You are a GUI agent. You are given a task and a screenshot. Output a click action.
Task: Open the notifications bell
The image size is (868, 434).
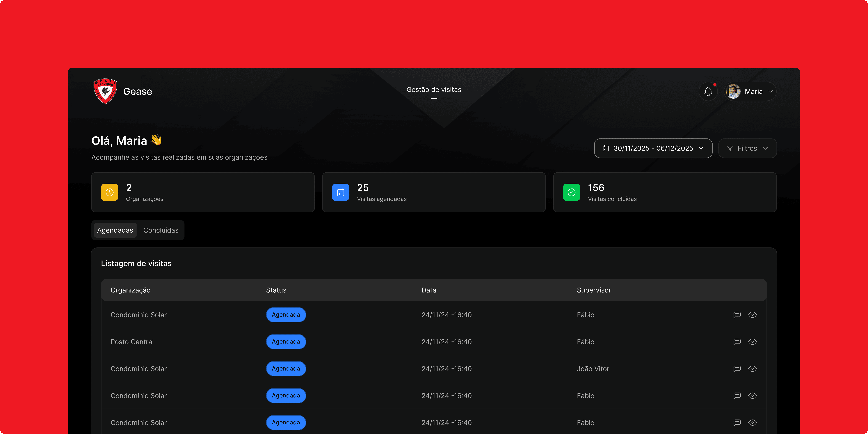pyautogui.click(x=708, y=91)
